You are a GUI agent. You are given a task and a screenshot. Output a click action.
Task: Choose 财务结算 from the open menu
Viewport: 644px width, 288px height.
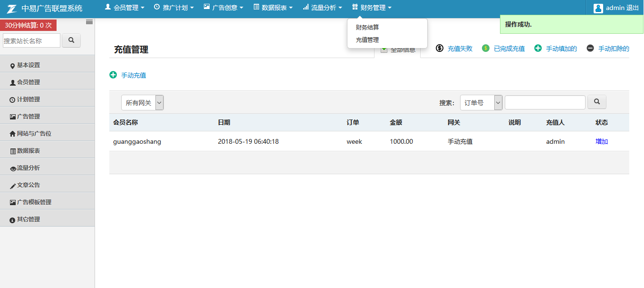(x=367, y=27)
